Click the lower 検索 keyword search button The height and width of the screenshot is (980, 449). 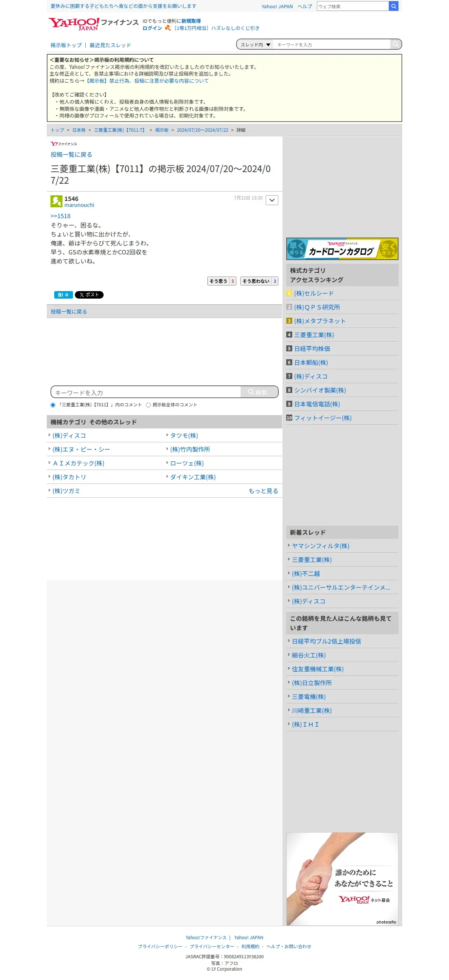click(259, 392)
